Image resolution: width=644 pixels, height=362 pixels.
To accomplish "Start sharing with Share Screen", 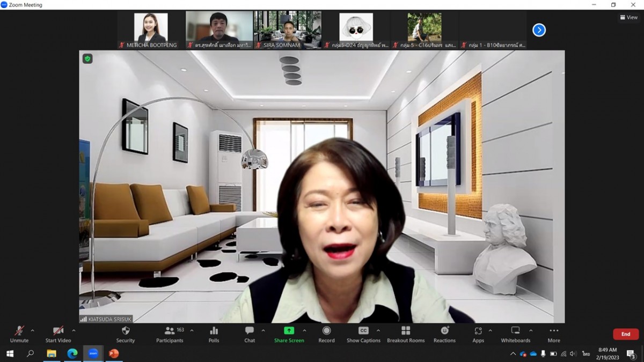I will [x=289, y=331].
